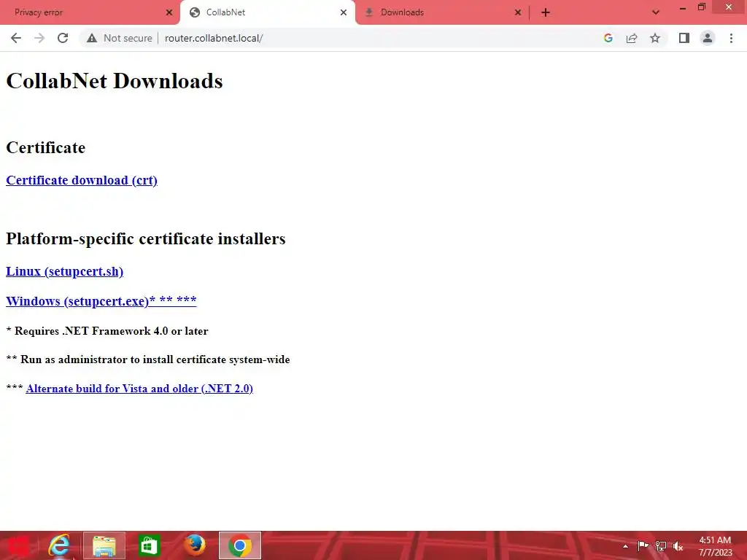This screenshot has height=560, width=747.
Task: Launch Internet Explorer from the taskbar
Action: tap(59, 545)
